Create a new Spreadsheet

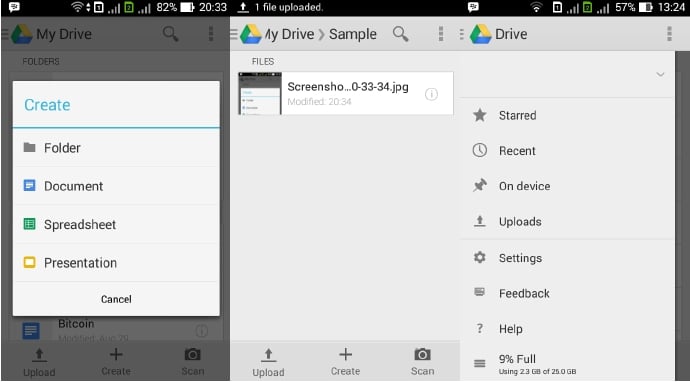point(116,224)
